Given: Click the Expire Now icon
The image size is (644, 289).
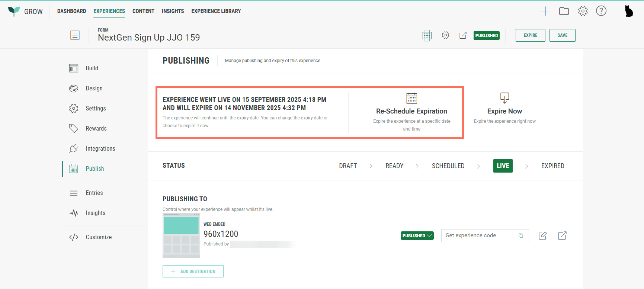Looking at the screenshot, I should [504, 98].
